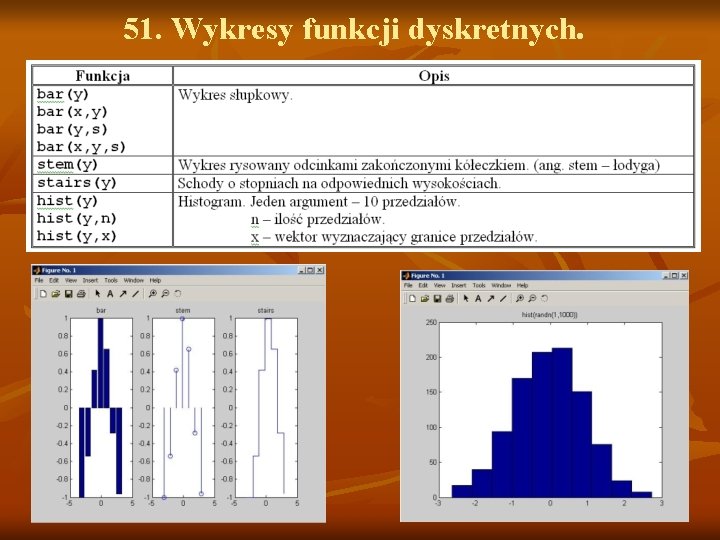Screen dimensions: 720x540
Task: Open Window menu in left bar/stem window
Action: tap(134, 280)
